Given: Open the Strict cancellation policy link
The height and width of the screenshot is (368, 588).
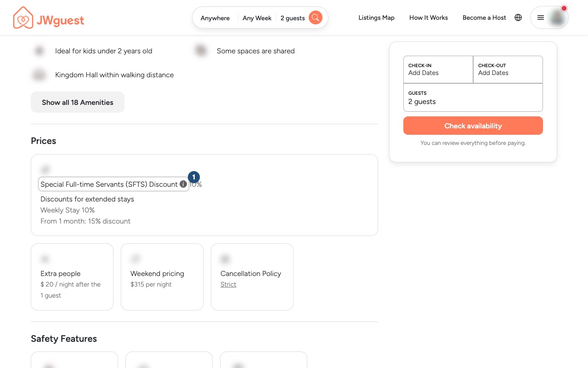Looking at the screenshot, I should pyautogui.click(x=228, y=284).
